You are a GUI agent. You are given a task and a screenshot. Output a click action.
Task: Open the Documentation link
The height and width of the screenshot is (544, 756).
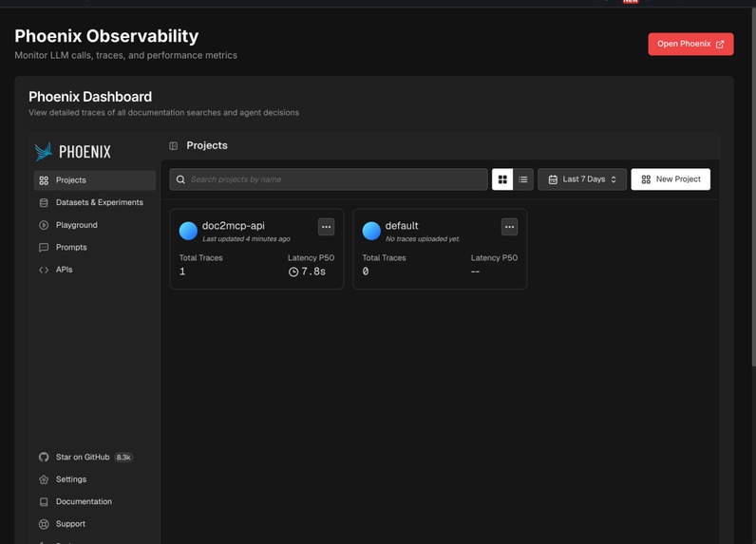(95, 501)
